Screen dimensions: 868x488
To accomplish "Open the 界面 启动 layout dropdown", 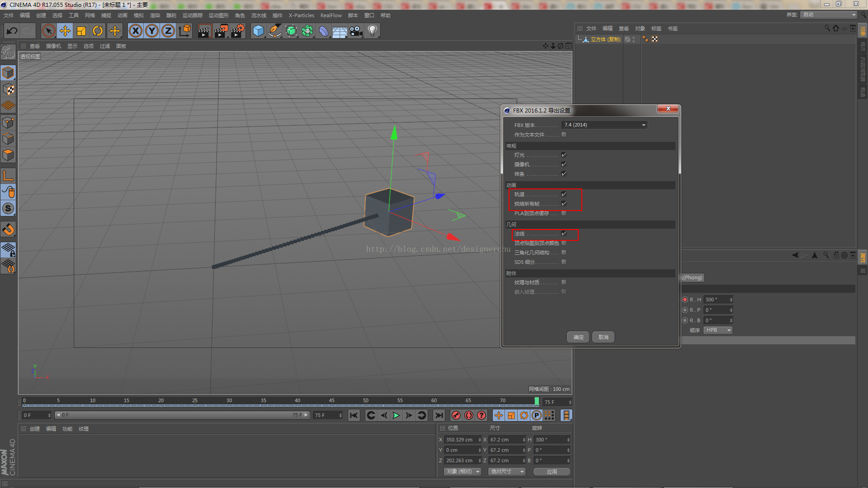I will [x=829, y=15].
